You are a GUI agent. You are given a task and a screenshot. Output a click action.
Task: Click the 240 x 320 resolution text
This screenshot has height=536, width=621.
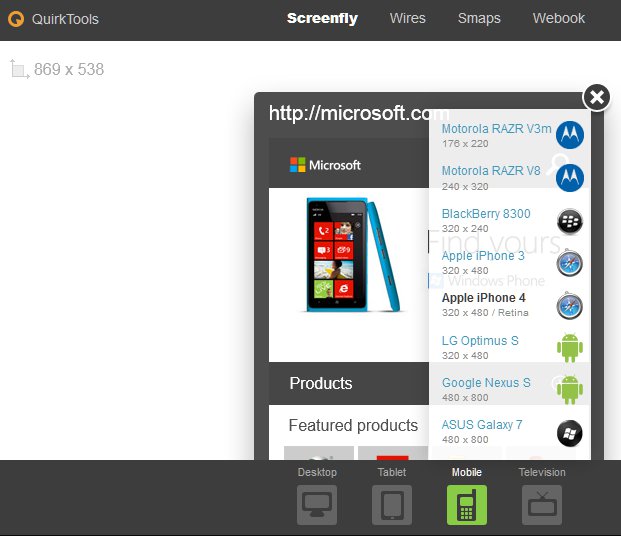pos(465,187)
